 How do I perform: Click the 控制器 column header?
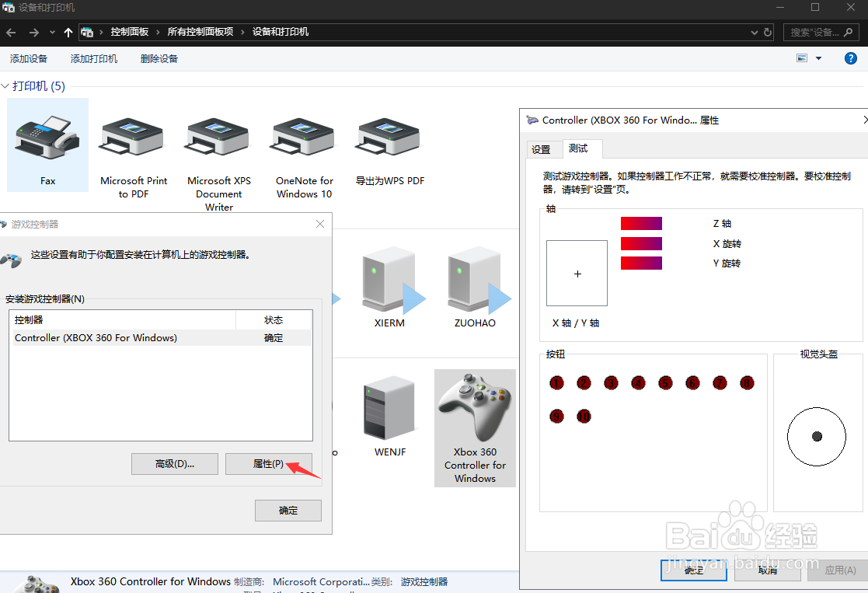click(x=123, y=320)
